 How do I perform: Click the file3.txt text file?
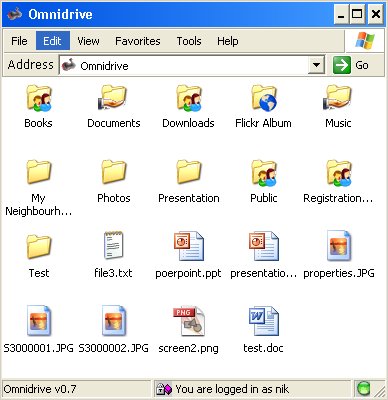pyautogui.click(x=113, y=246)
